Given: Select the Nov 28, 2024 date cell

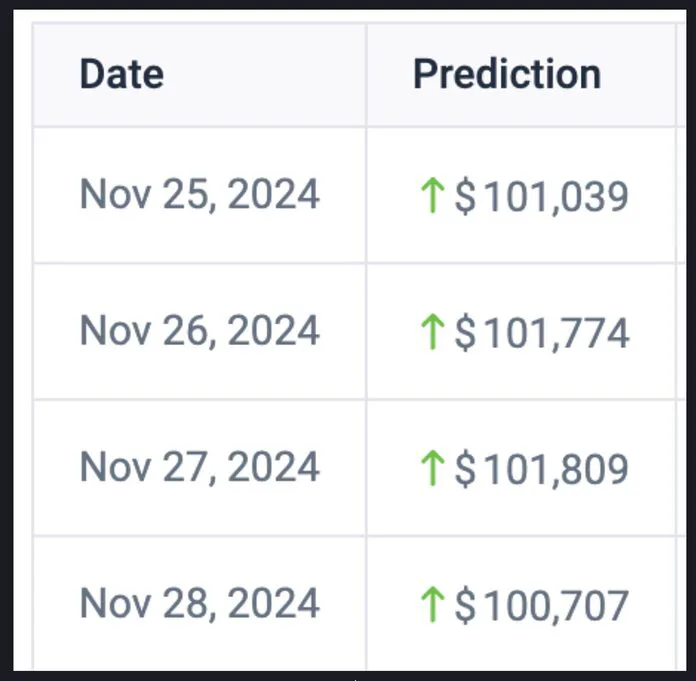Looking at the screenshot, I should 199,603.
